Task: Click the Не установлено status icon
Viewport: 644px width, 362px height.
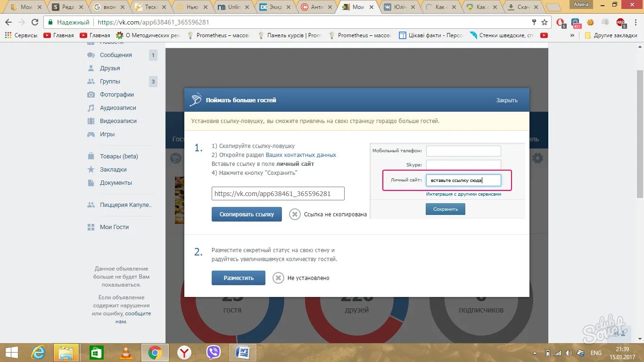Action: (x=279, y=278)
